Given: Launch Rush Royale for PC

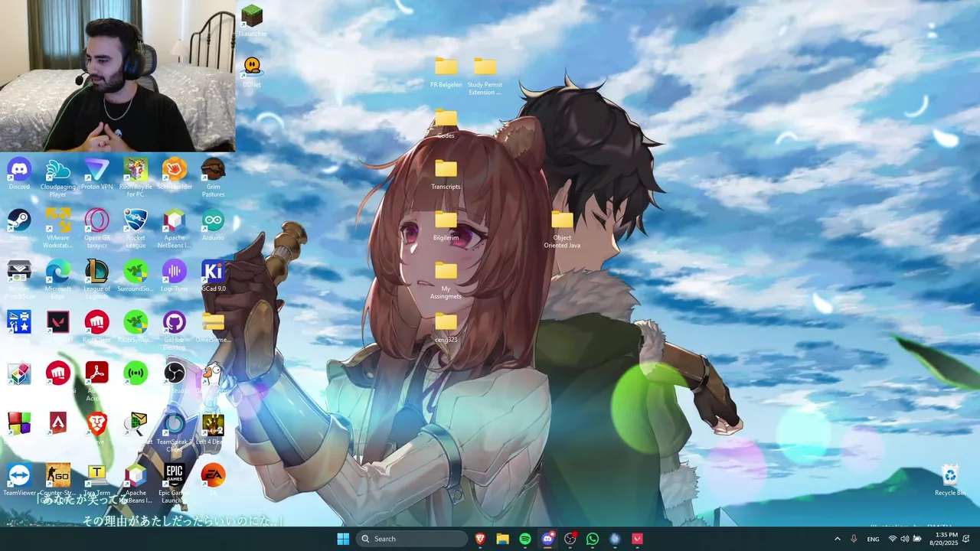Looking at the screenshot, I should coord(136,178).
